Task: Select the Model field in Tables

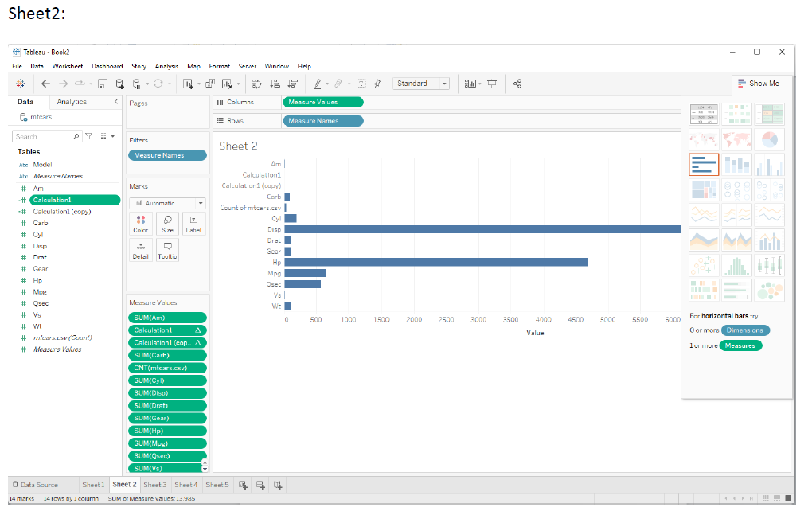Action: [42, 165]
